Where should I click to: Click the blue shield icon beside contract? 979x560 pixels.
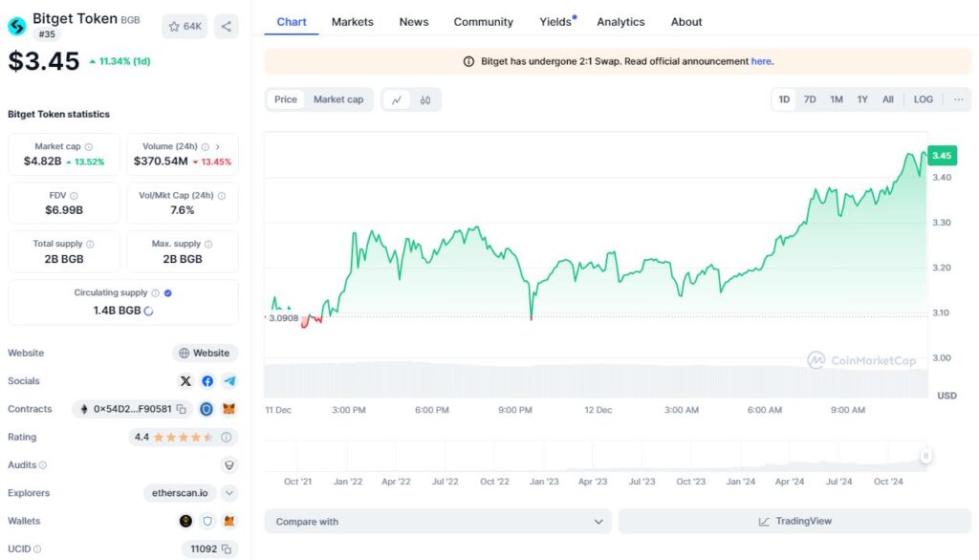point(207,409)
